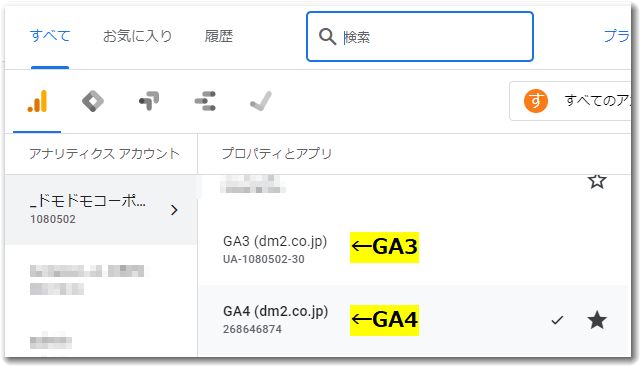Viewport: 640px width, 366px height.
Task: Unfavorite GA4 (dm2.co.jp) with filled star
Action: (x=597, y=320)
